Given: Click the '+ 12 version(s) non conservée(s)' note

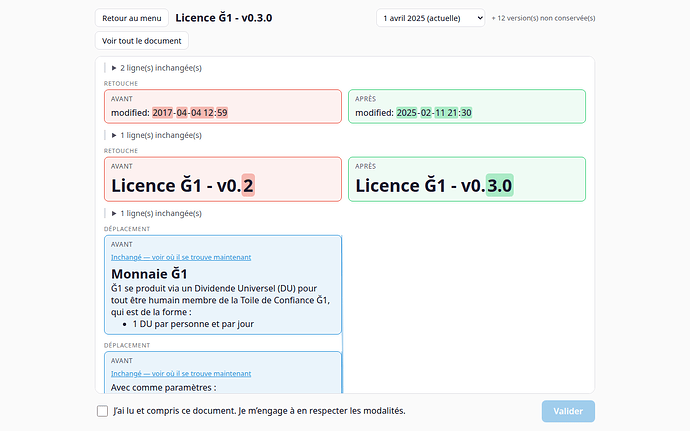Looking at the screenshot, I should pos(543,18).
